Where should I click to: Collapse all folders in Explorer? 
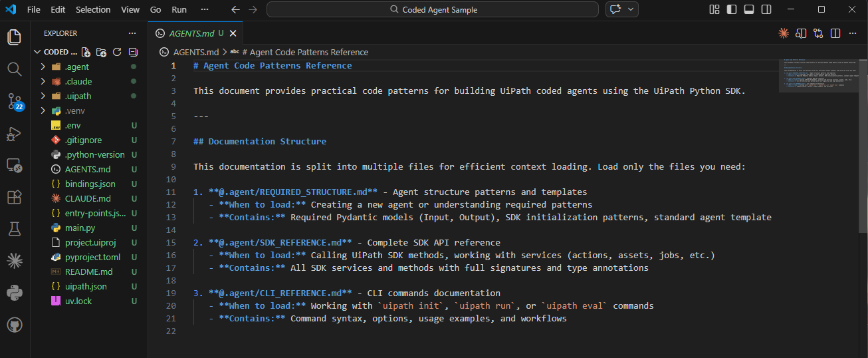tap(133, 52)
